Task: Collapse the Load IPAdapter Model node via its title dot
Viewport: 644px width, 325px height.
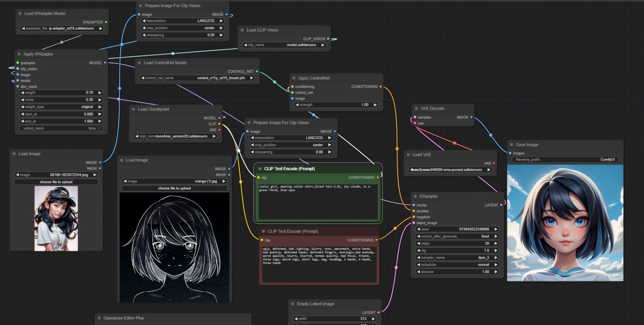Action: tap(20, 13)
